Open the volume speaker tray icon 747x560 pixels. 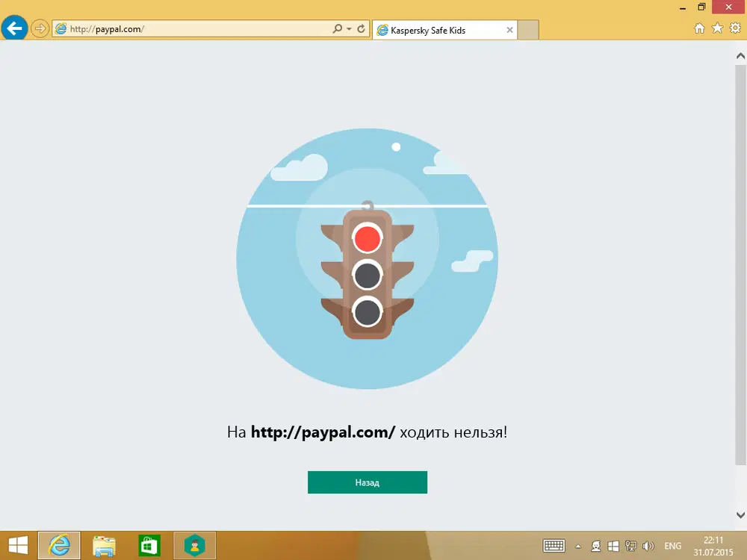coord(648,546)
